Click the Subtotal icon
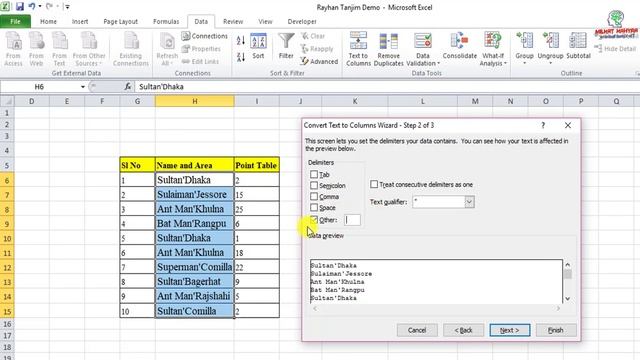The image size is (640, 360). coord(578,46)
